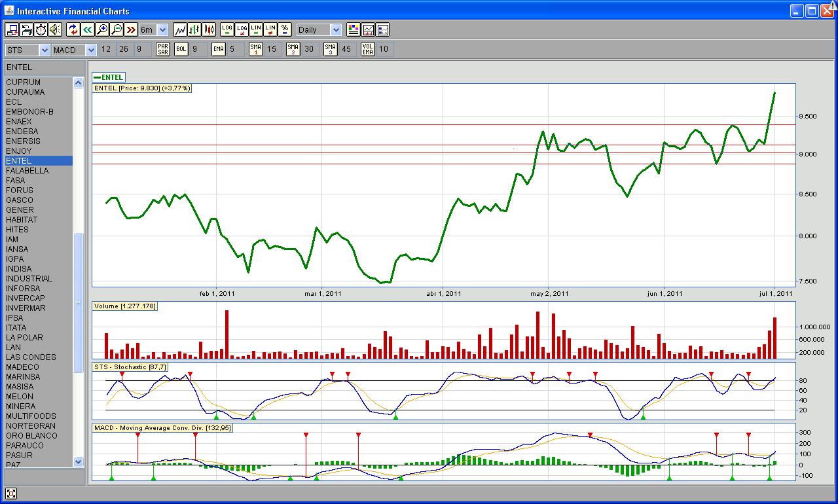Zoom out with the magnifier minus icon

click(x=116, y=29)
